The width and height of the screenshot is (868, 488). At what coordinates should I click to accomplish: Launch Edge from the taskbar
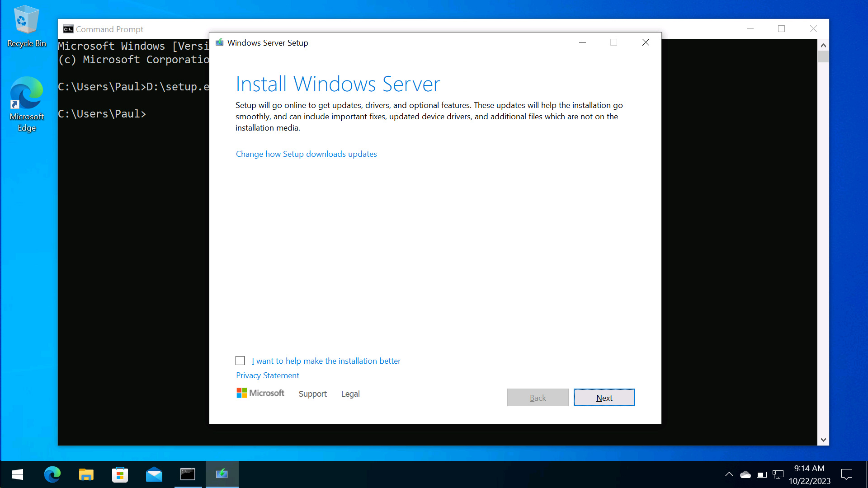(52, 474)
